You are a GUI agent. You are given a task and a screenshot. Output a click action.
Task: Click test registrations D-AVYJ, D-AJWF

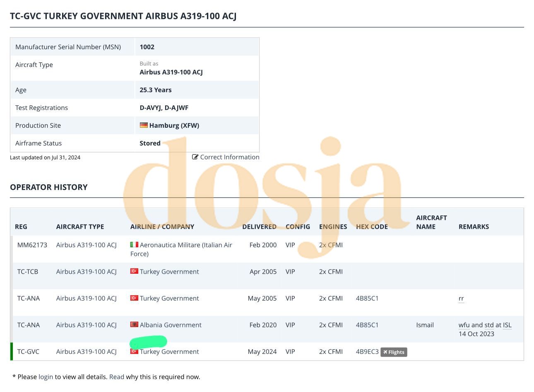coord(164,108)
